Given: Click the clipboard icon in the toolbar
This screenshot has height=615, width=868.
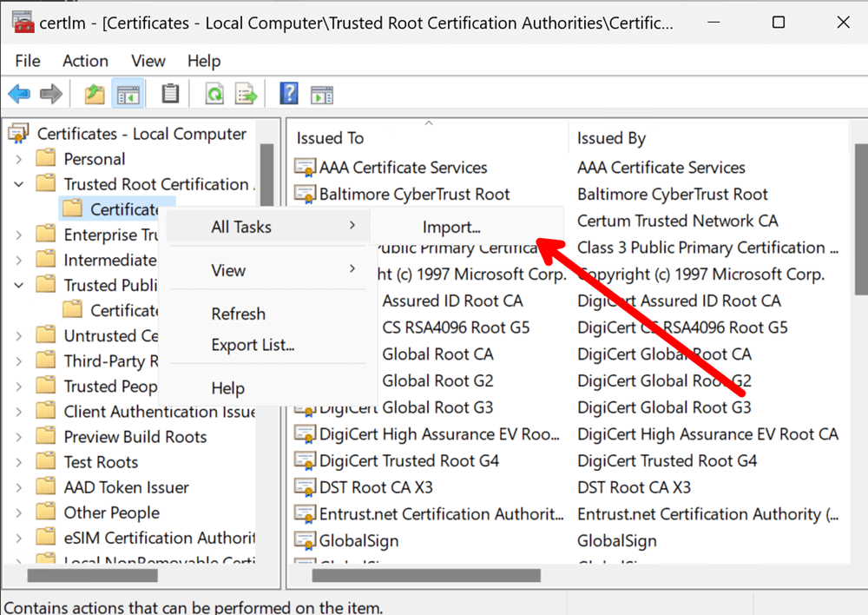Looking at the screenshot, I should [x=170, y=93].
